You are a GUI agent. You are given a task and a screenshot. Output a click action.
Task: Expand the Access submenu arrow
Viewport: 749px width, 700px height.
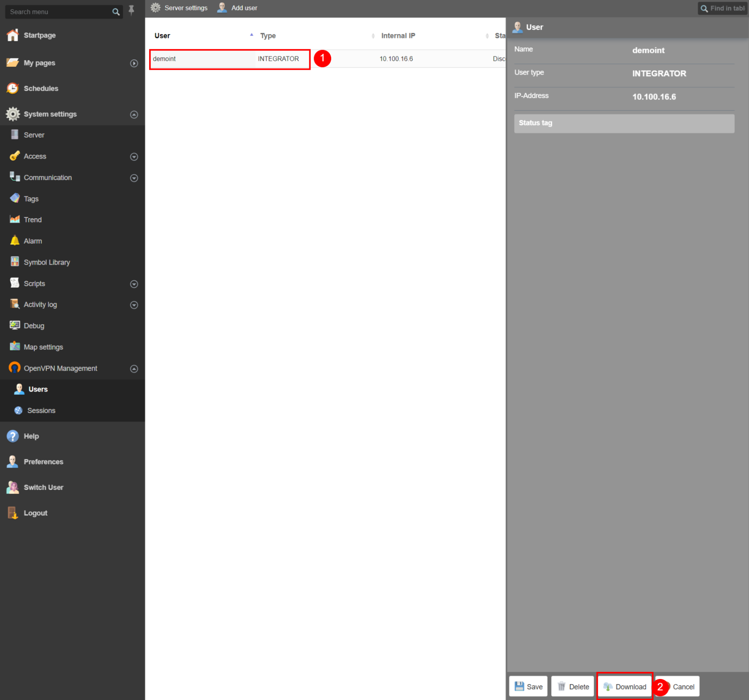(x=134, y=156)
